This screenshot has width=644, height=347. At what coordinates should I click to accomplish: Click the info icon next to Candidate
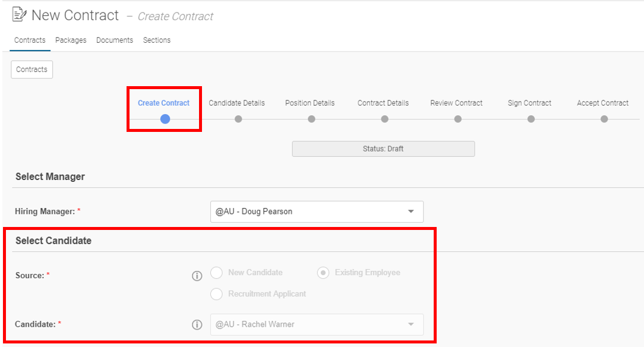197,325
